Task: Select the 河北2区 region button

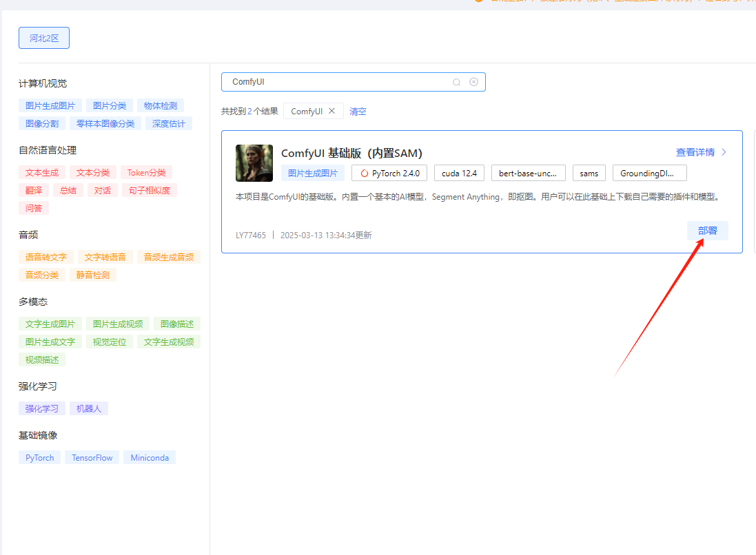Action: 44,38
